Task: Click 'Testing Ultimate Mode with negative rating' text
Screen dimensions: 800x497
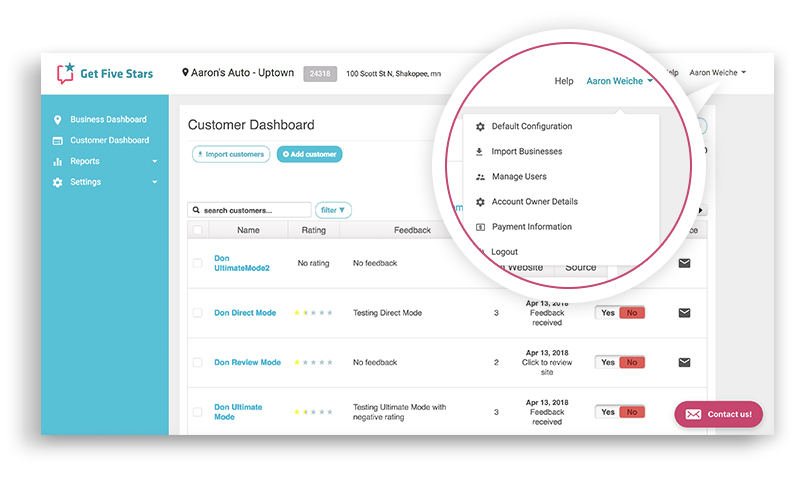Action: tap(399, 412)
